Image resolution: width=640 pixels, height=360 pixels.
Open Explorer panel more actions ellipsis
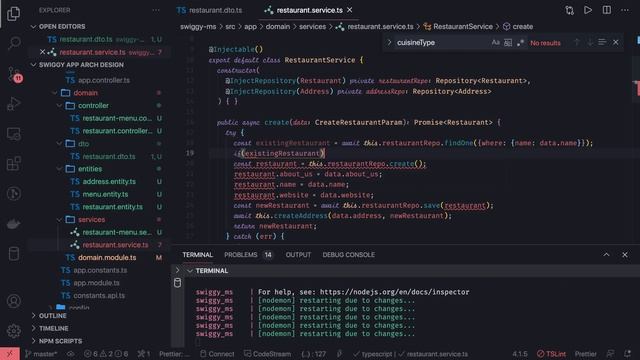(x=156, y=10)
